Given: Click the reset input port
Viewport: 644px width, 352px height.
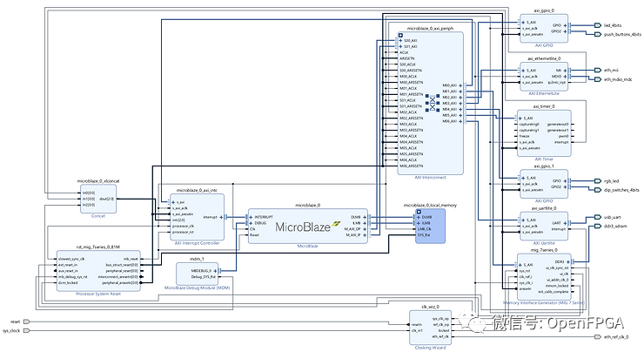Looking at the screenshot, I should point(26,322).
